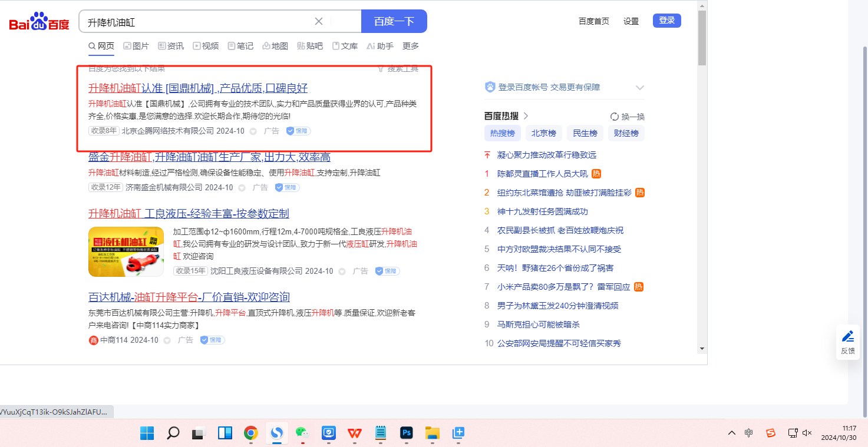The image size is (868, 447).
Task: Open the 搜索工具 filter options
Action: pos(398,69)
